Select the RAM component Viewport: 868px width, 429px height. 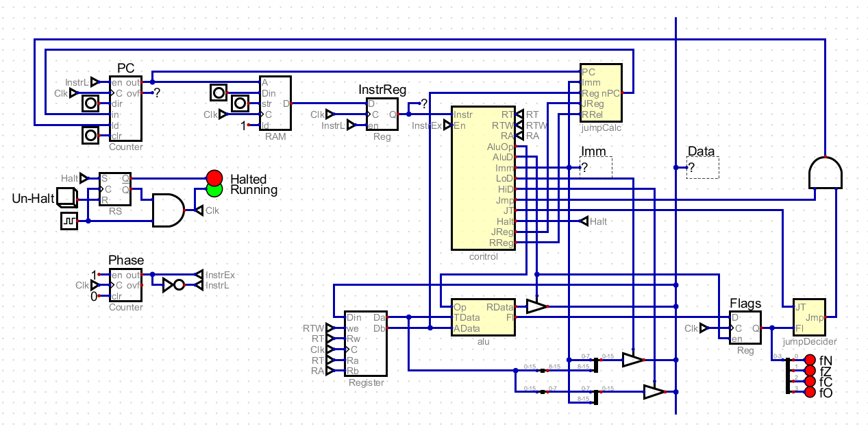click(275, 103)
